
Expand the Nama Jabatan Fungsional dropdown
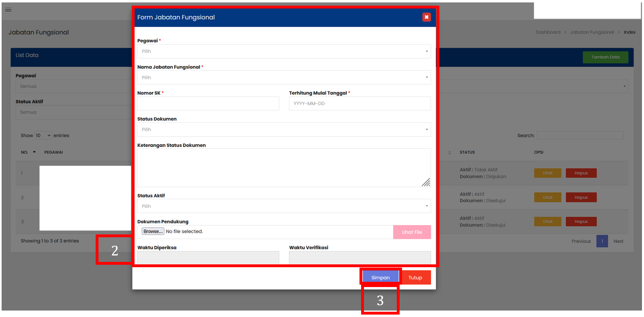point(284,77)
